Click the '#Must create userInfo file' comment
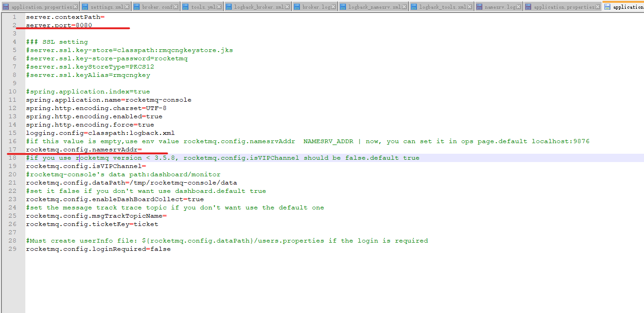The width and height of the screenshot is (644, 313). (x=227, y=241)
